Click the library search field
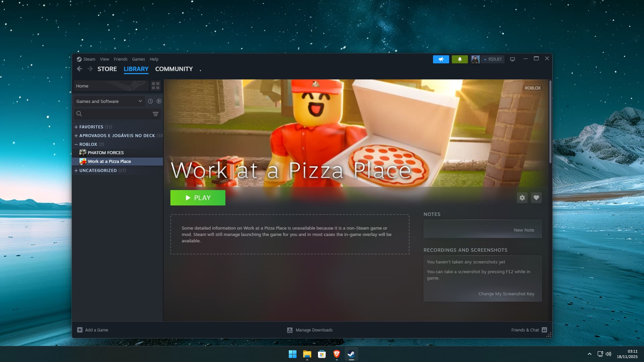 114,114
